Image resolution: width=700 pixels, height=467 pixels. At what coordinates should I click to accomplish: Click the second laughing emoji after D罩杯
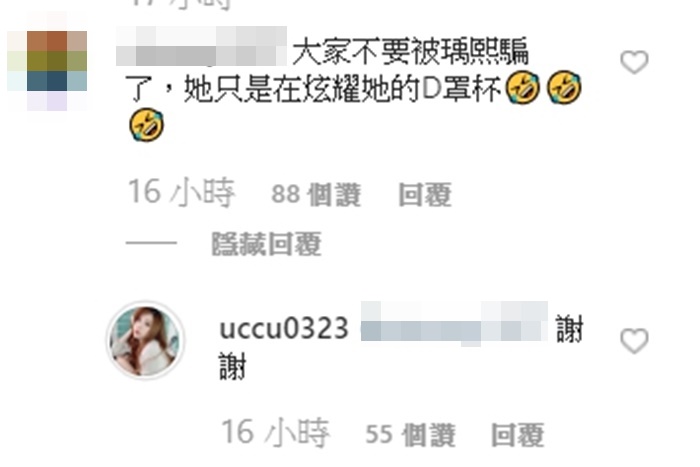tap(564, 88)
